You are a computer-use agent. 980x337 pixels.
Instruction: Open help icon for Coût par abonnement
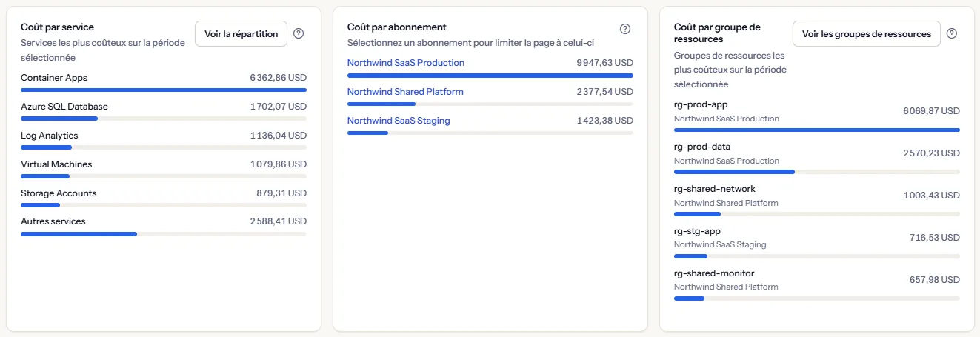click(625, 29)
